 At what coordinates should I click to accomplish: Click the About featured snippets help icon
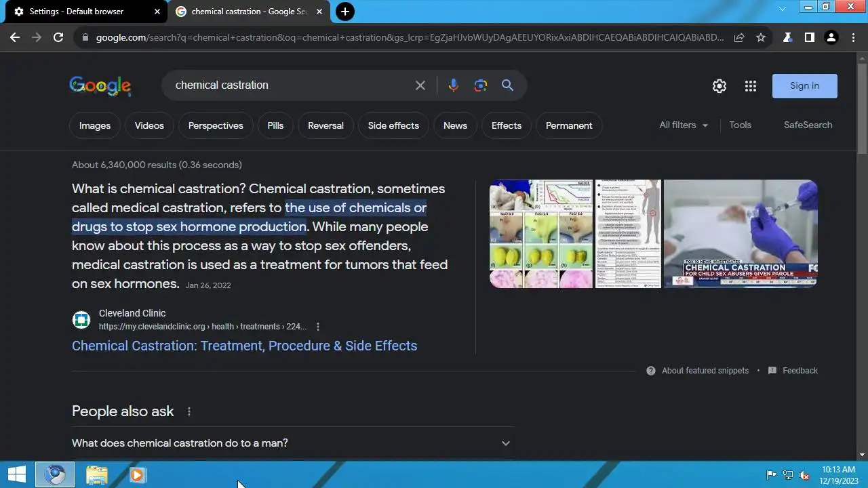click(651, 371)
